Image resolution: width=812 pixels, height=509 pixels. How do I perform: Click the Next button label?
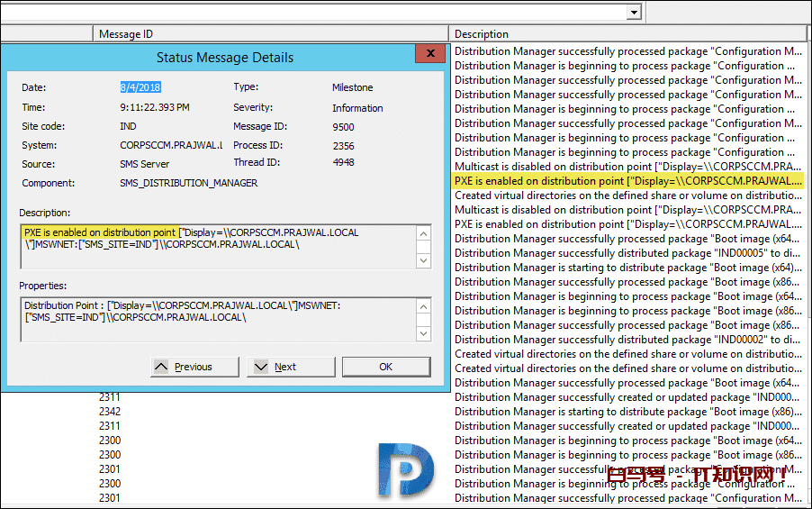pos(285,367)
